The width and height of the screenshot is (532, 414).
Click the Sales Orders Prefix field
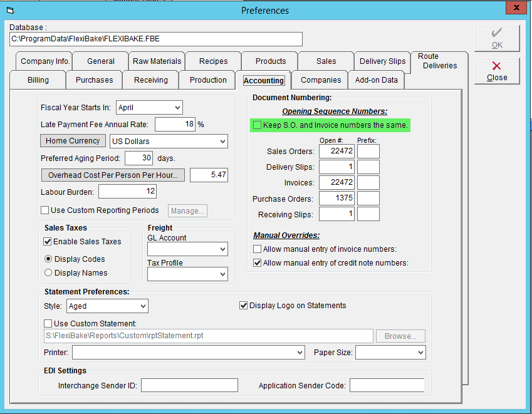point(368,151)
